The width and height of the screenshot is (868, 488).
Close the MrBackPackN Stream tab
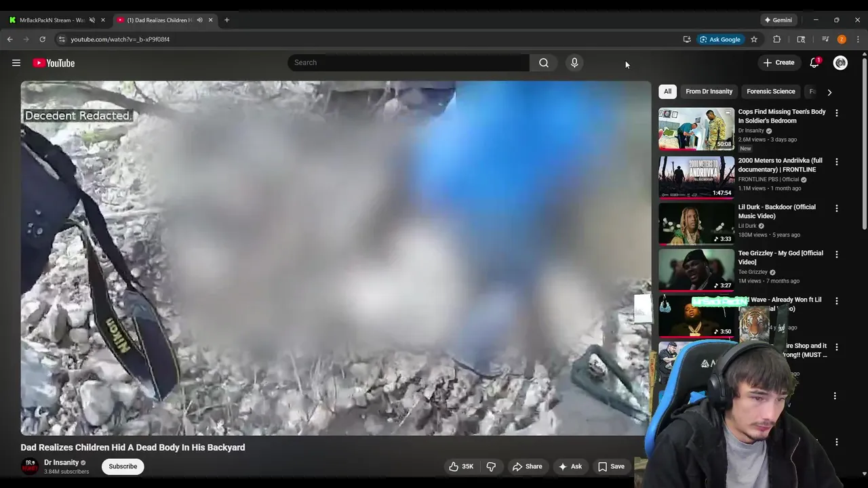pyautogui.click(x=103, y=20)
